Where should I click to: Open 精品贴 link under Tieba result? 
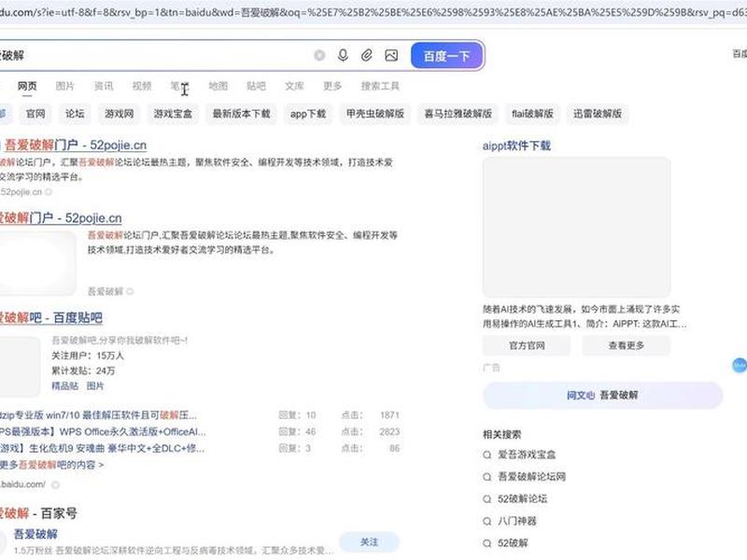click(64, 385)
